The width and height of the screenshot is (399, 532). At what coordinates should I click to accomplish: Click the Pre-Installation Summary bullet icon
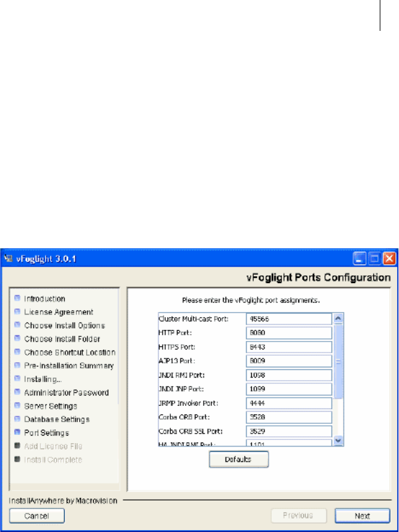pos(17,365)
